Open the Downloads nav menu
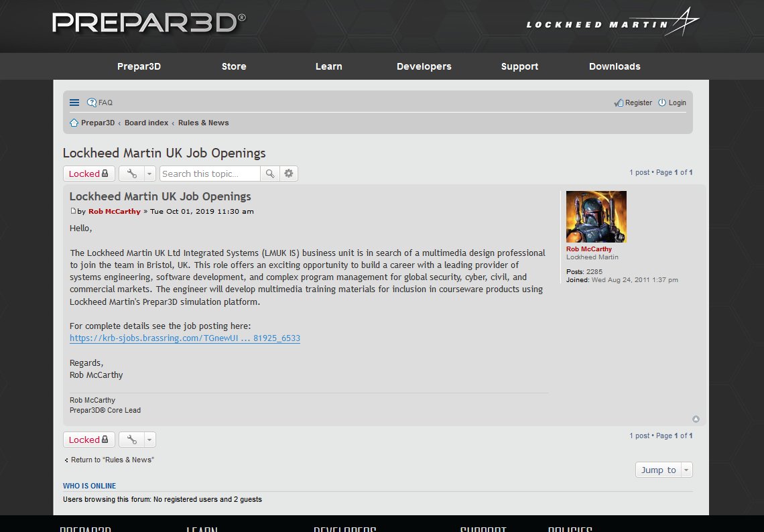Screen dimensions: 764x532 [615, 66]
